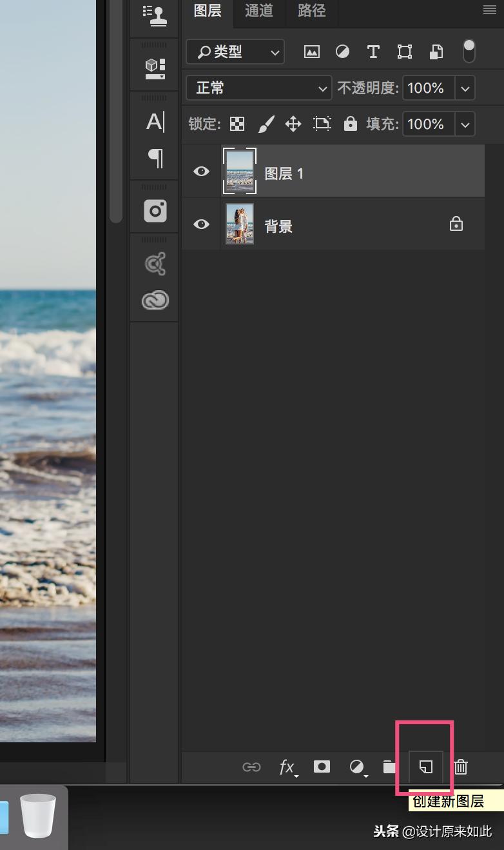This screenshot has width=504, height=850.
Task: Create new fill or adjustment layer
Action: pos(358,767)
